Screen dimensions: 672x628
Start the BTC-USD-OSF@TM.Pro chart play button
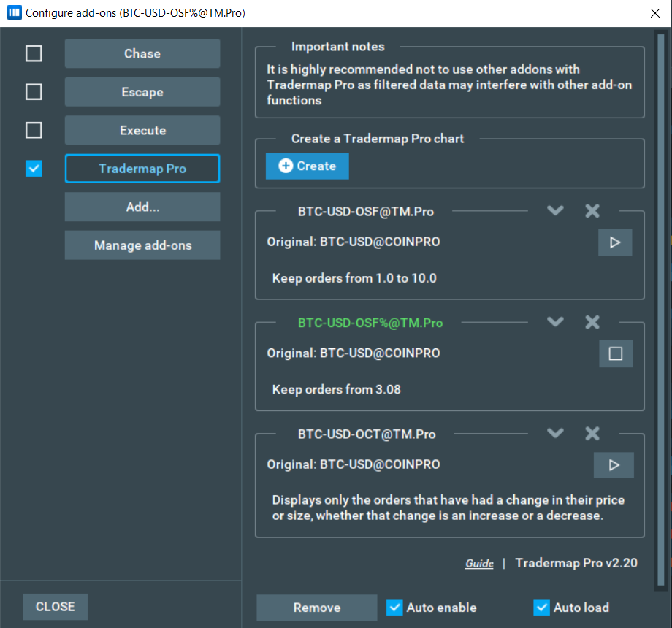pyautogui.click(x=614, y=242)
